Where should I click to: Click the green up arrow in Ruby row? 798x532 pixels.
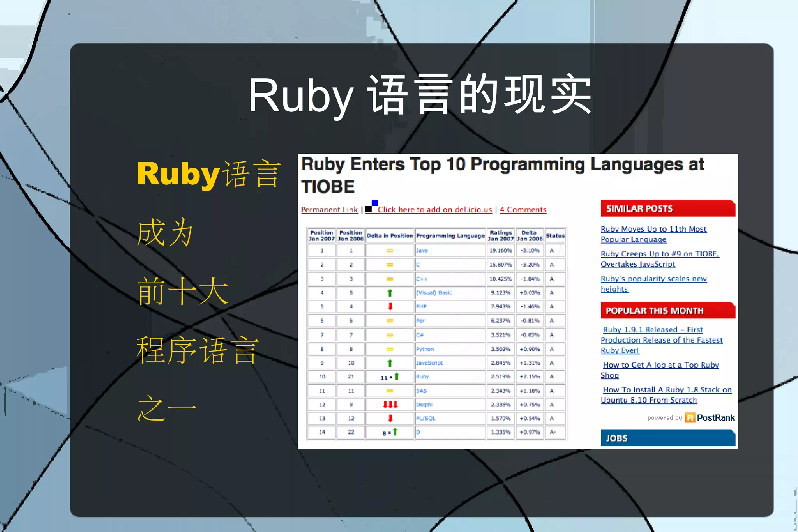397,376
